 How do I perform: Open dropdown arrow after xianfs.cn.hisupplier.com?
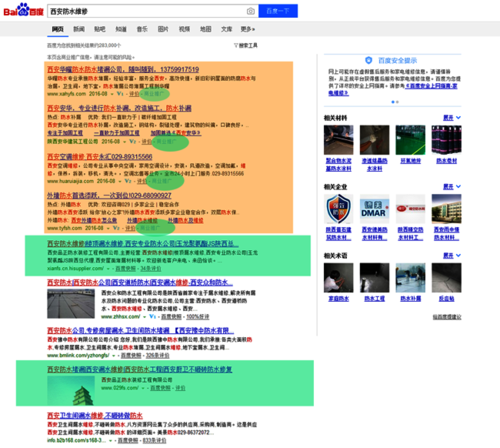(x=108, y=269)
